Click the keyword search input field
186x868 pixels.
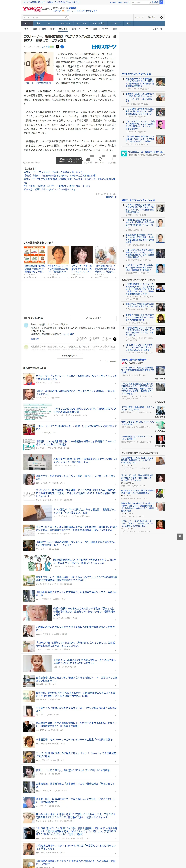44,18
